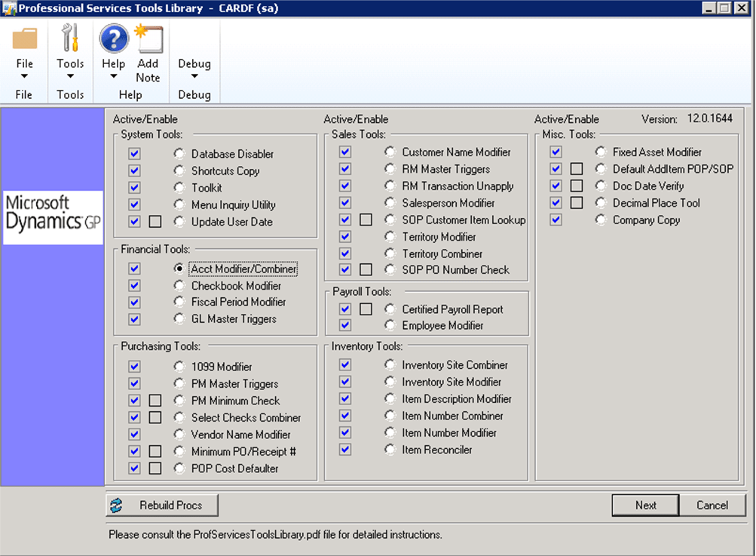Uncheck the Item Reconciler checkbox
The image size is (756, 556).
(x=345, y=449)
